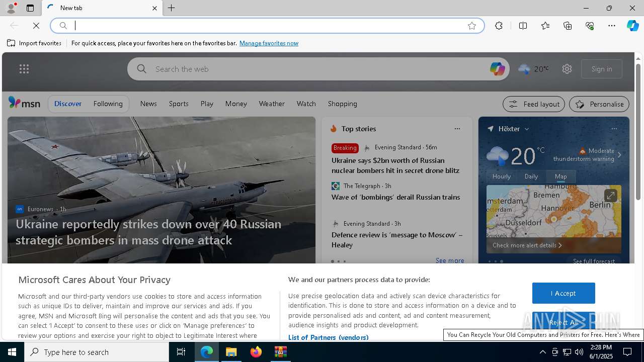Open Extensions puzzle icon
Viewport: 644px width, 362px height.
[x=499, y=26]
